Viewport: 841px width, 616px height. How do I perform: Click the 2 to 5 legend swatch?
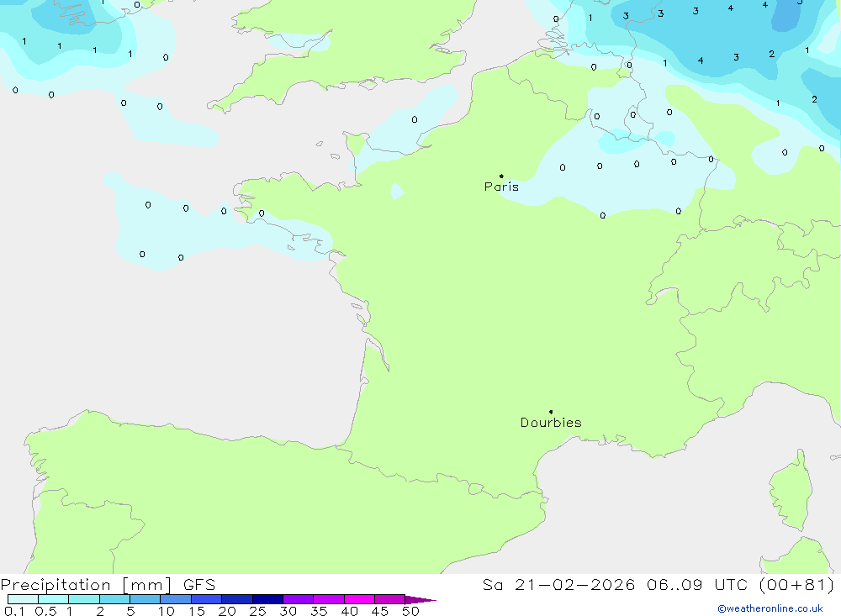coord(114,599)
